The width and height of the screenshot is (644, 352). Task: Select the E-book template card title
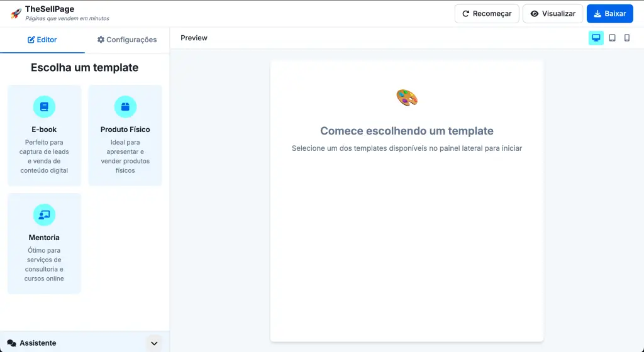(44, 129)
